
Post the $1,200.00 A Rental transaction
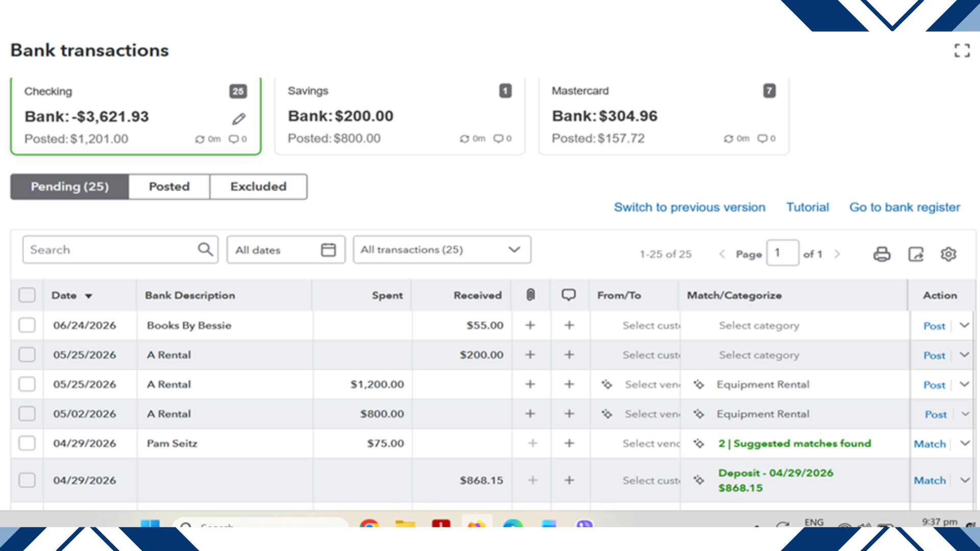934,385
